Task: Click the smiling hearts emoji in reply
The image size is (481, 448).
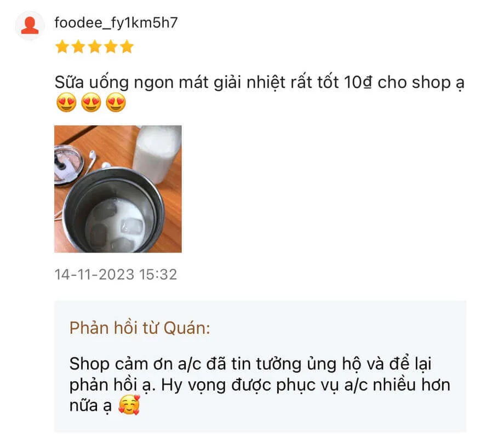Action: pos(129,405)
